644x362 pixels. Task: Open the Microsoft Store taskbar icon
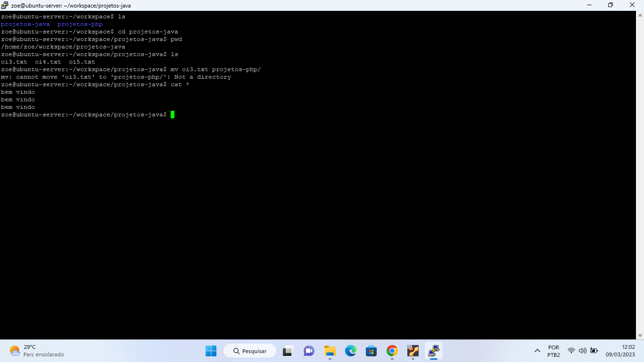coord(371,351)
